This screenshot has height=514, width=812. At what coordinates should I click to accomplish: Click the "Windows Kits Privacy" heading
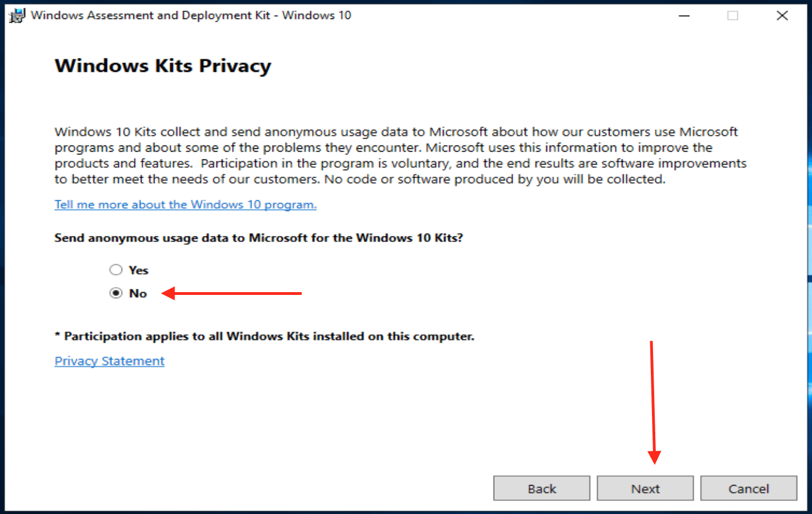[x=163, y=66]
